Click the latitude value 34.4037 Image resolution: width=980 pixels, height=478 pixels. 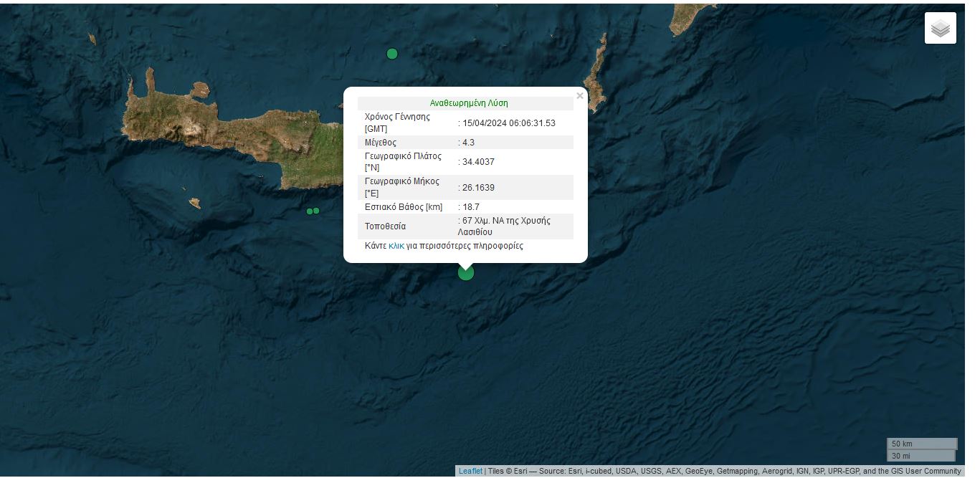[x=478, y=162]
